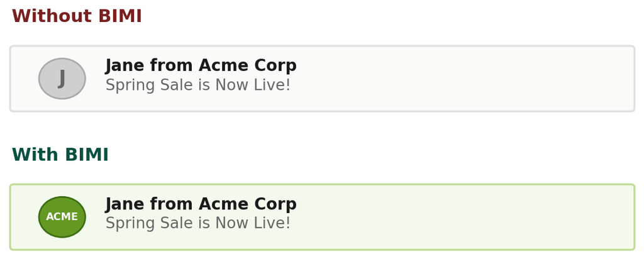
Task: Open Spring Sale subject in gray card
Action: coord(198,85)
